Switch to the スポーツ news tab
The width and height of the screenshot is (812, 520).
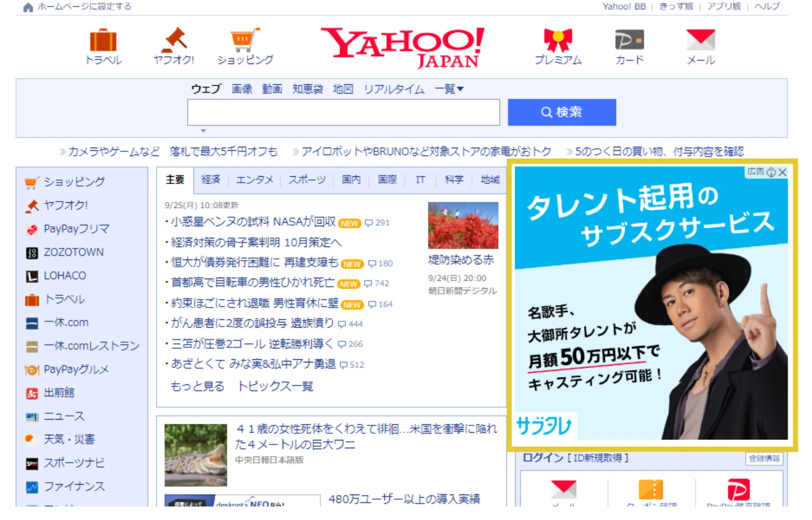307,179
